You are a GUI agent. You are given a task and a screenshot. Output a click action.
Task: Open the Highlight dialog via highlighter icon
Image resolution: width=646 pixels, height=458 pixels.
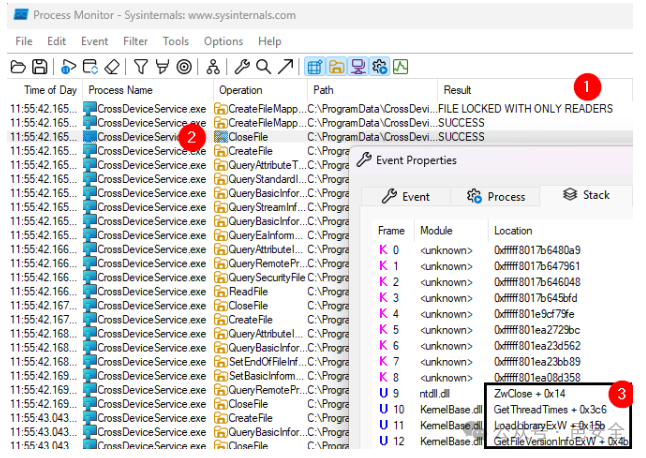click(162, 67)
